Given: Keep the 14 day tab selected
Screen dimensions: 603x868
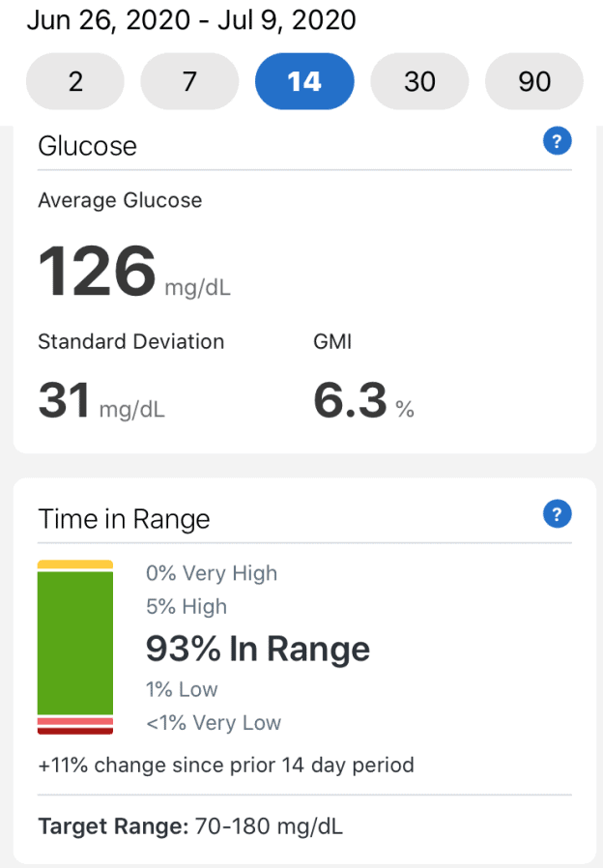Looking at the screenshot, I should click(304, 81).
